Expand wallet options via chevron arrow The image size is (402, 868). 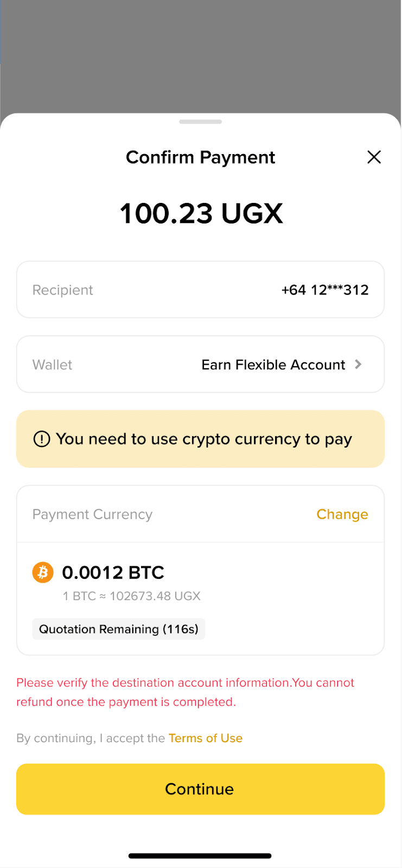coord(358,365)
